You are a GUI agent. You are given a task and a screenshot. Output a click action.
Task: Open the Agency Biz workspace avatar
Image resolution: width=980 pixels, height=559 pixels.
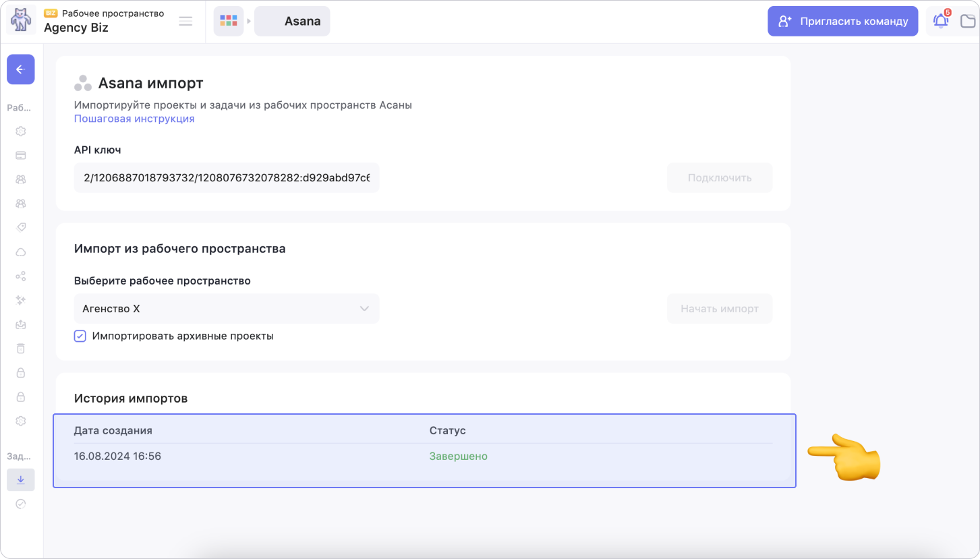tap(21, 21)
